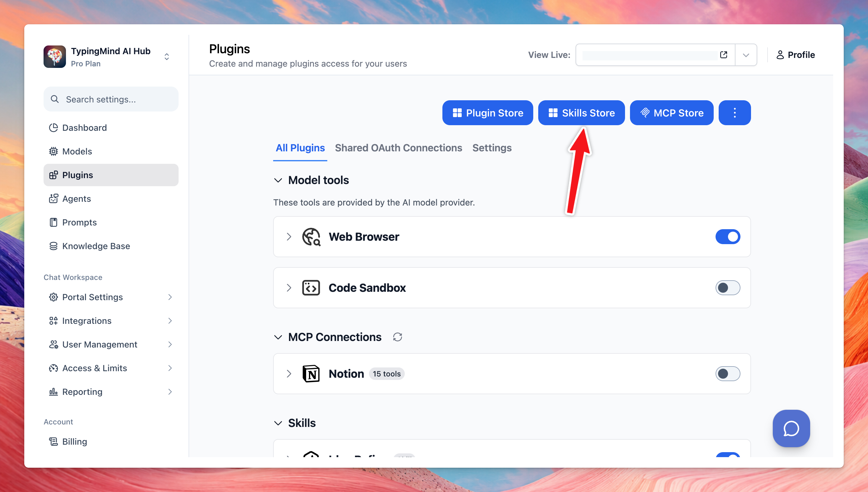The height and width of the screenshot is (492, 868).
Task: Click the Agents robot icon
Action: [x=53, y=199]
